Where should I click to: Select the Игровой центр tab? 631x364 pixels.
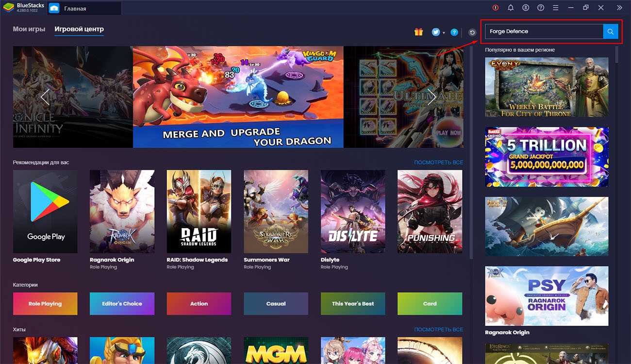click(79, 29)
